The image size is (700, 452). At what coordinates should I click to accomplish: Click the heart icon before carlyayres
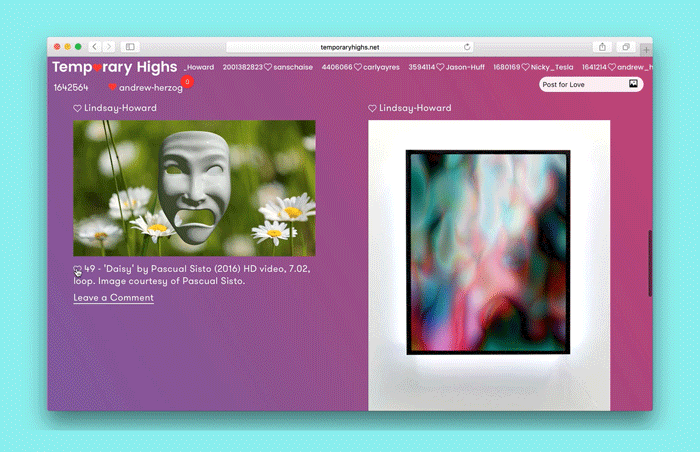[358, 67]
